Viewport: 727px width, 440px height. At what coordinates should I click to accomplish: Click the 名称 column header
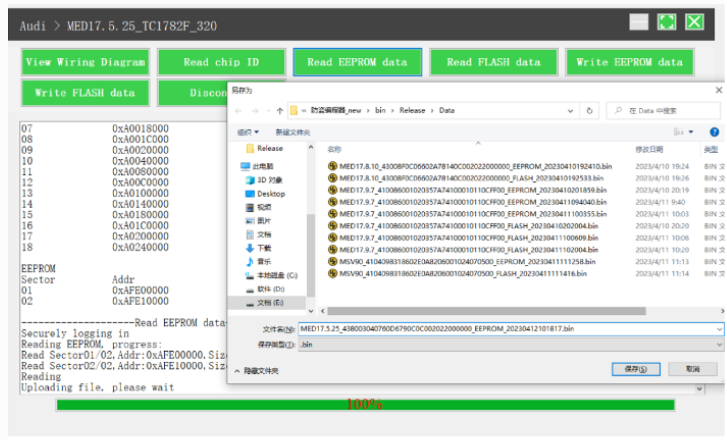pos(335,148)
